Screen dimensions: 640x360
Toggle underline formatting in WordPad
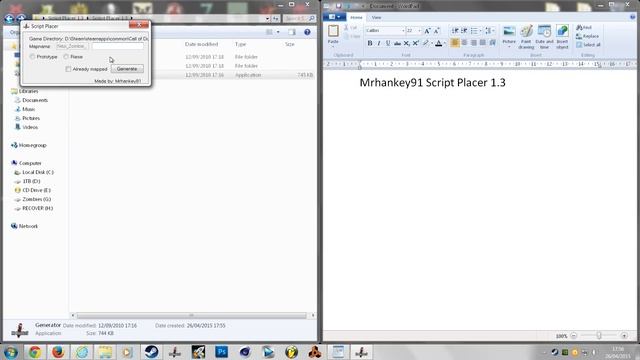click(x=388, y=43)
